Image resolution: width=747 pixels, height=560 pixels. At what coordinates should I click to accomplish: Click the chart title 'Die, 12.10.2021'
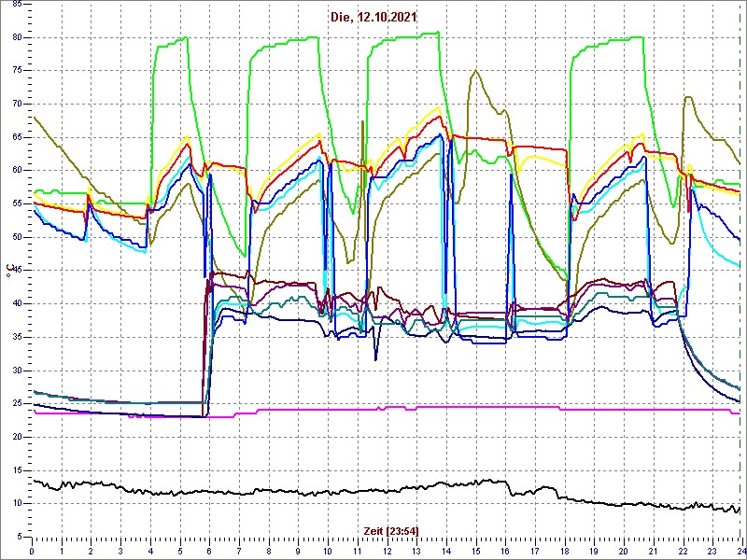tap(373, 17)
